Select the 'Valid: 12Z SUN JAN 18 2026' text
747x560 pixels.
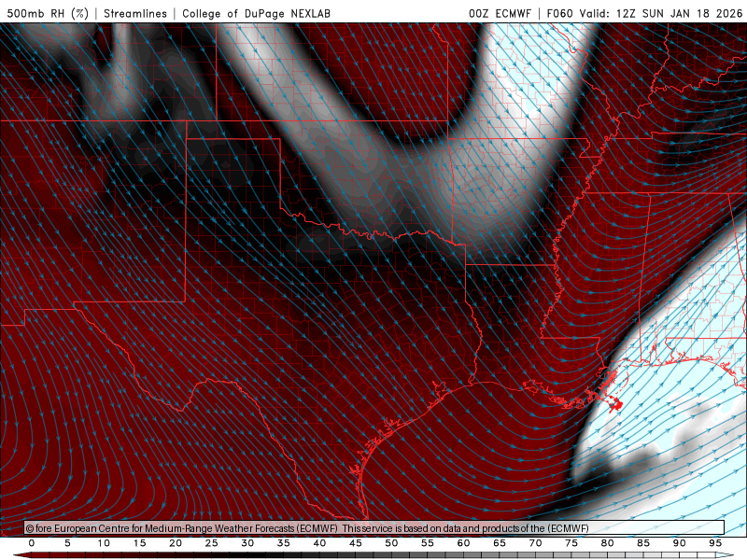[661, 13]
